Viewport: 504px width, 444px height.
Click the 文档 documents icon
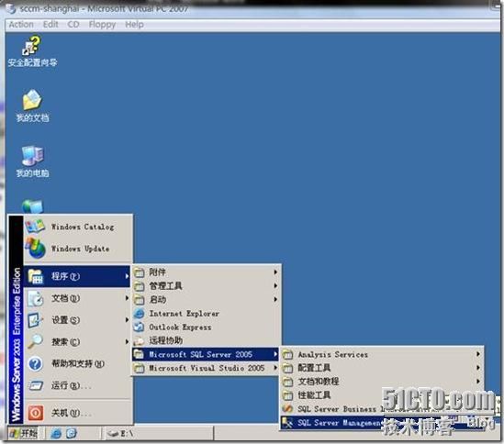pos(36,298)
